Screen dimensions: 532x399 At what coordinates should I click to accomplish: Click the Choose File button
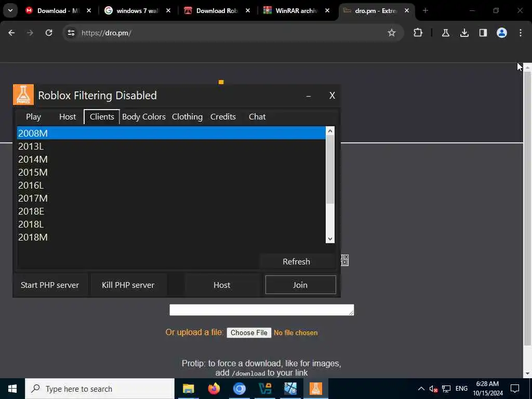[x=249, y=333]
